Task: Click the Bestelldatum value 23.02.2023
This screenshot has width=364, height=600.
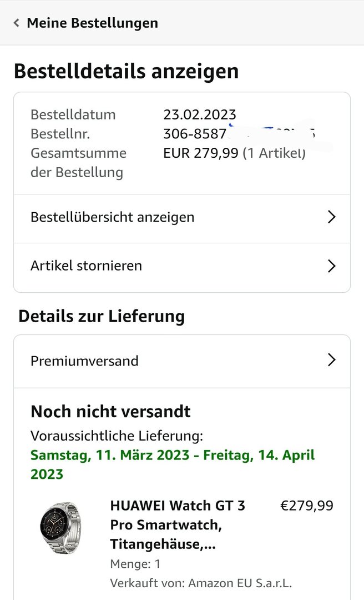Action: point(200,115)
